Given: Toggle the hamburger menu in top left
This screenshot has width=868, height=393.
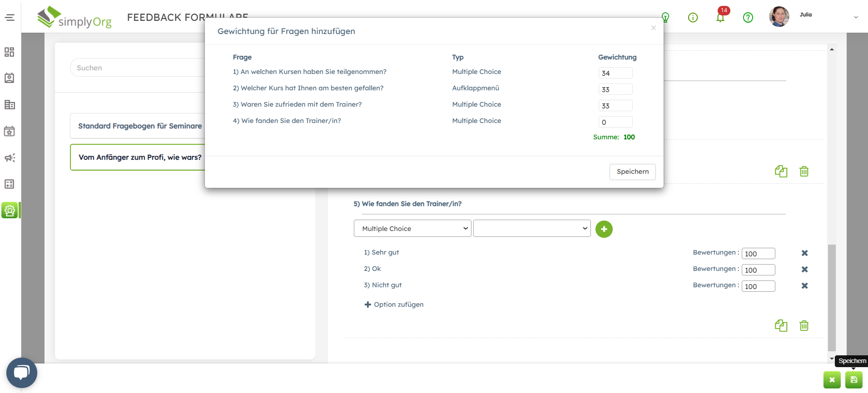Looking at the screenshot, I should pos(10,18).
